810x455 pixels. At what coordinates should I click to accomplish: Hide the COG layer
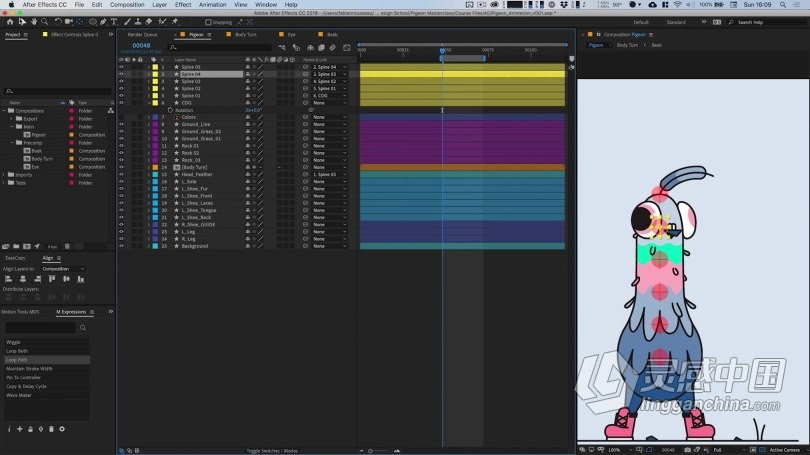pyautogui.click(x=121, y=103)
